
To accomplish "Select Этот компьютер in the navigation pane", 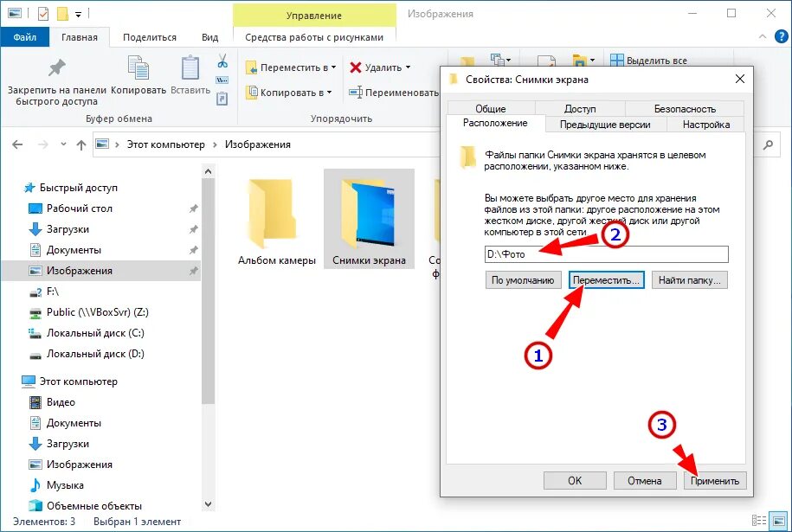I will pos(78,381).
